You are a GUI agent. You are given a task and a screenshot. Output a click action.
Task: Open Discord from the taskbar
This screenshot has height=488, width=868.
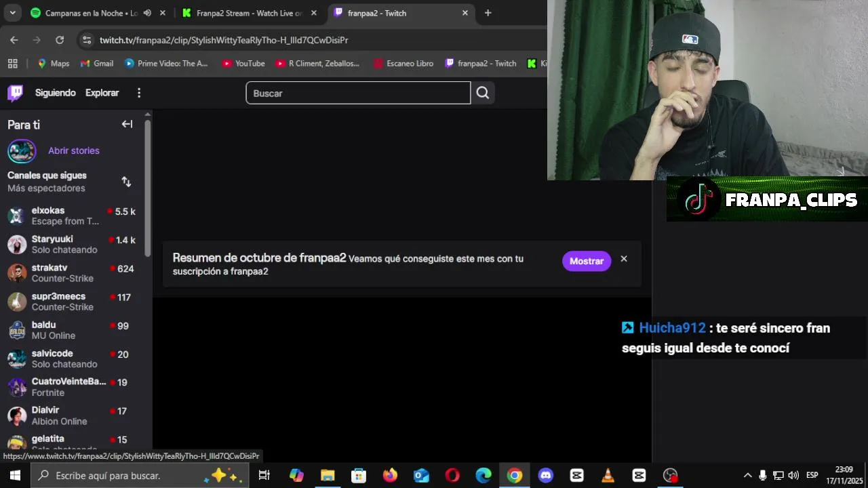coord(546,475)
